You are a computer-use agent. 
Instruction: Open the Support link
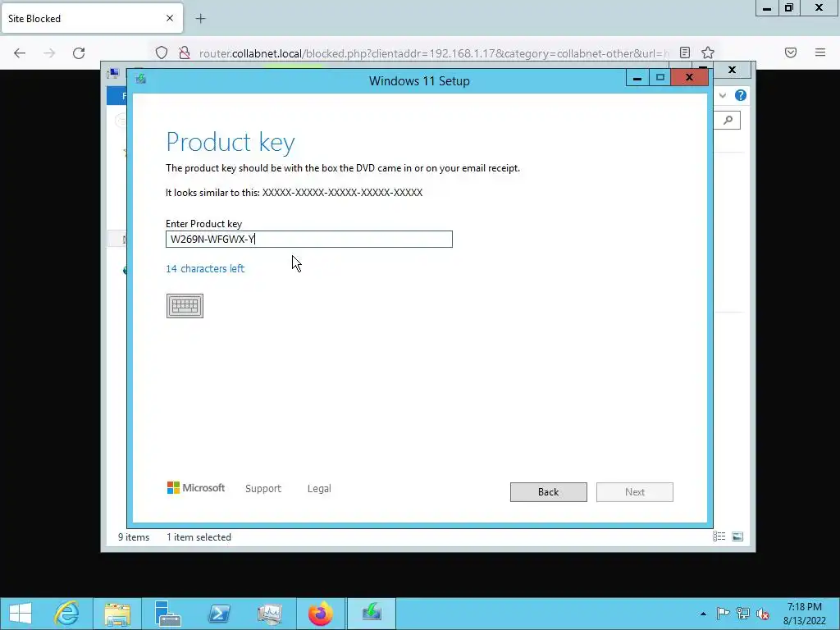coord(263,489)
